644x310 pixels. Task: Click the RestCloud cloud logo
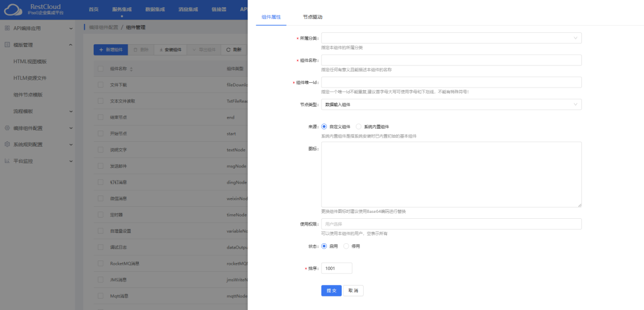click(13, 10)
